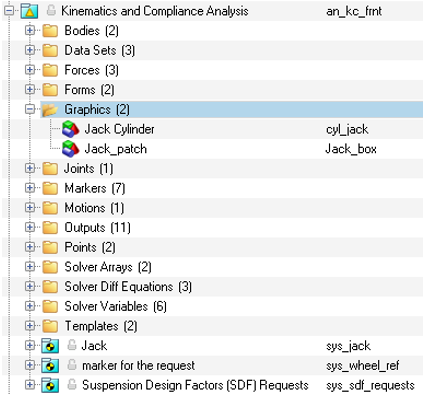The height and width of the screenshot is (396, 424).
Task: Click lock icon beside Kinematics and Compliance Analysis
Action: click(x=51, y=10)
